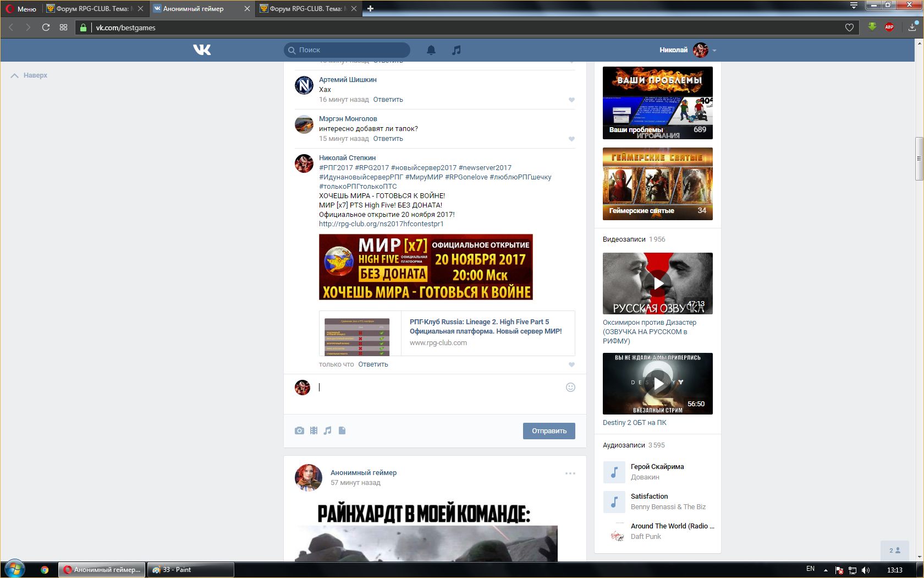
Task: Open the Opera Меню button
Action: point(21,9)
